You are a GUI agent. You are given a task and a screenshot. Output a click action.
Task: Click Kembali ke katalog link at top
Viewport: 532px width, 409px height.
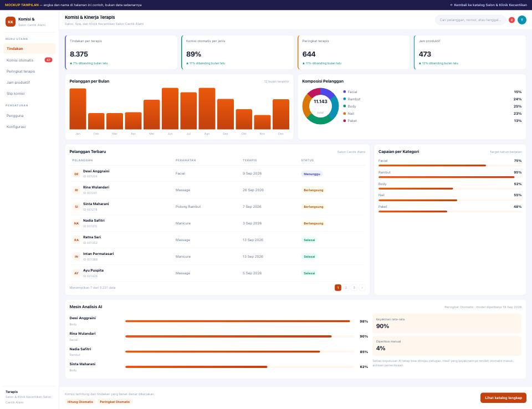click(x=488, y=5)
